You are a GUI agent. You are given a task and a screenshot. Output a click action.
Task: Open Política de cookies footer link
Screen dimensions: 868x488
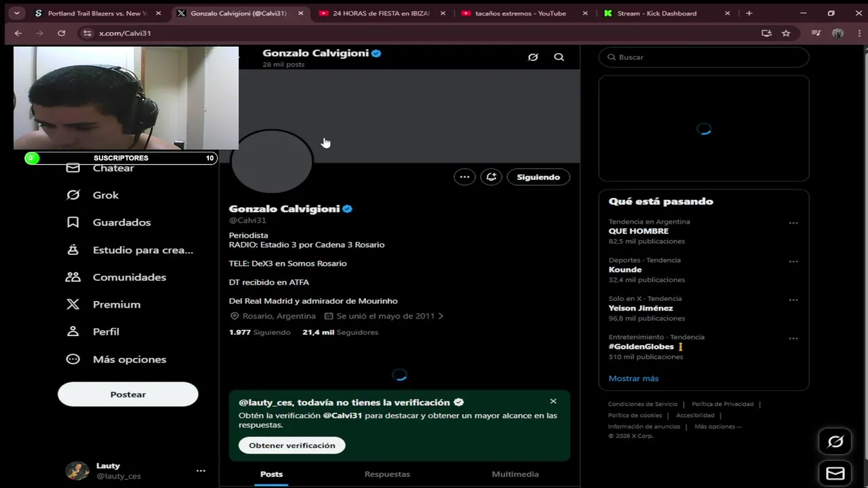click(x=635, y=415)
